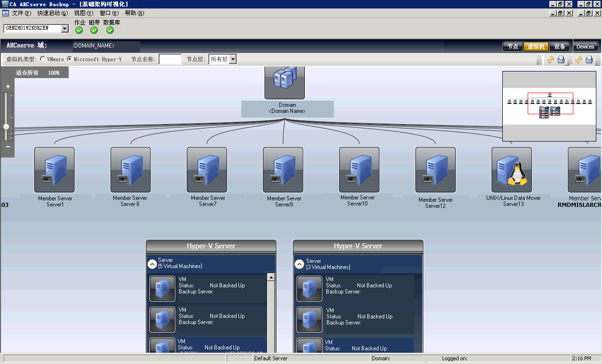Viewport: 602px width, 364px height.
Task: Click the zoom in plus button
Action: pyautogui.click(x=8, y=87)
